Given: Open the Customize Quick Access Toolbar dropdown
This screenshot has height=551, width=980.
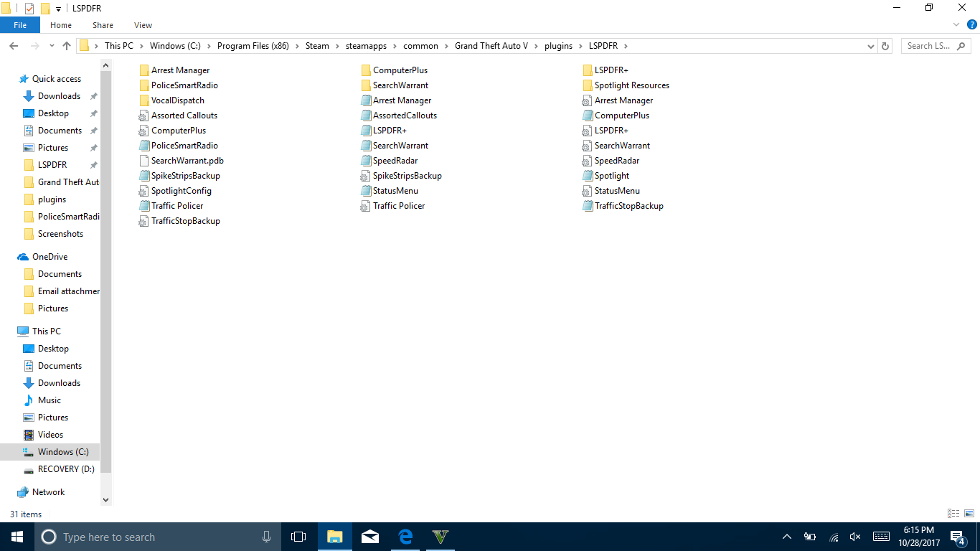Looking at the screenshot, I should (58, 9).
